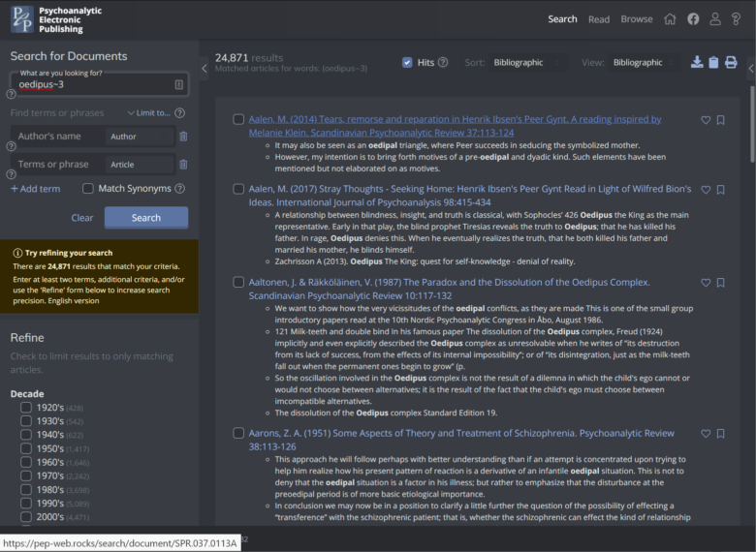
Task: Open the user account icon
Action: [715, 18]
